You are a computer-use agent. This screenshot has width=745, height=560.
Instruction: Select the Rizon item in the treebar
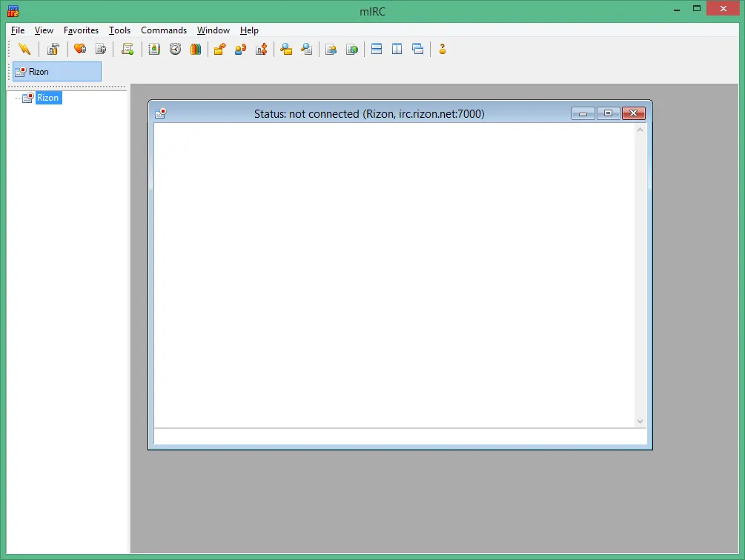point(48,98)
